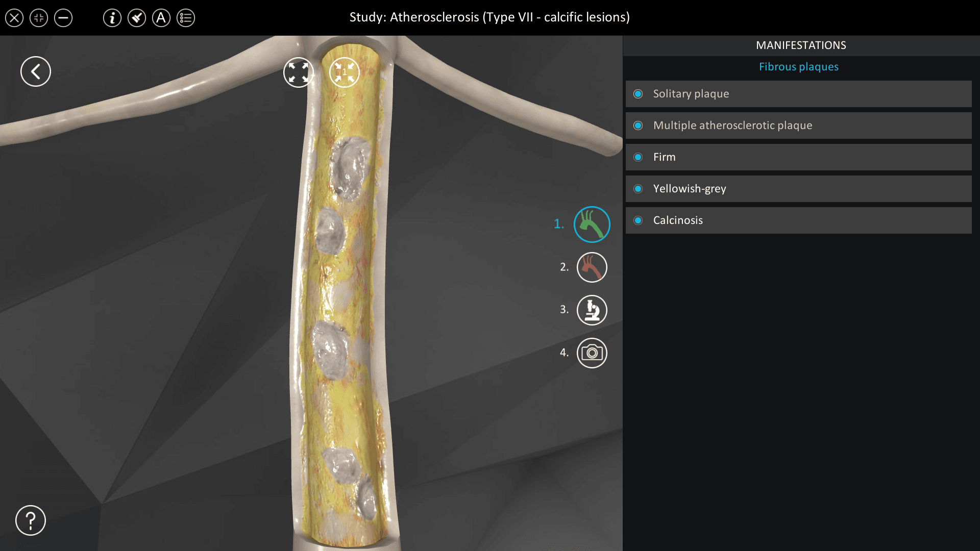Screen dimensions: 980x551
Task: Click the number '1.' label beside the green artery
Action: [559, 224]
